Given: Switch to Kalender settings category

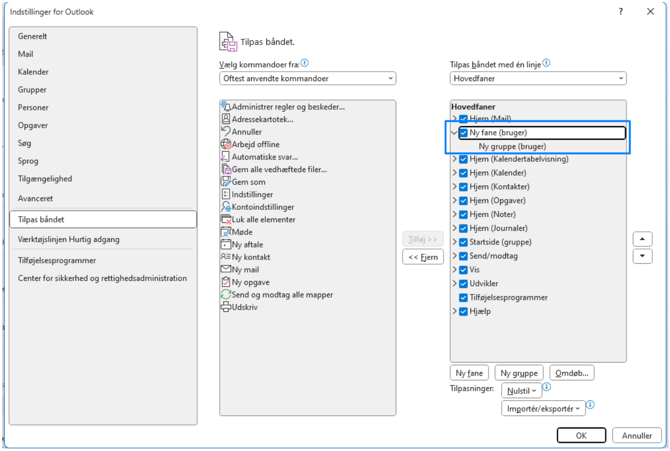Looking at the screenshot, I should point(33,72).
